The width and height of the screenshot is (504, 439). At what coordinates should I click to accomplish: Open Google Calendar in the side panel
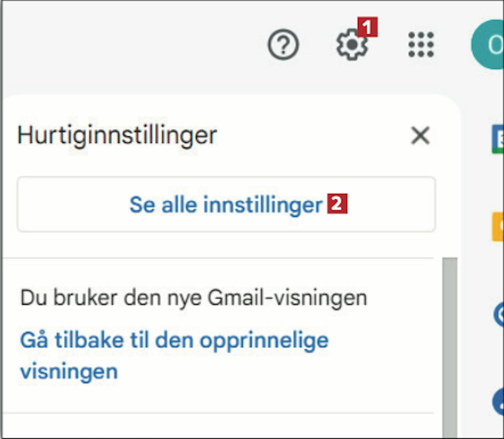(x=498, y=139)
